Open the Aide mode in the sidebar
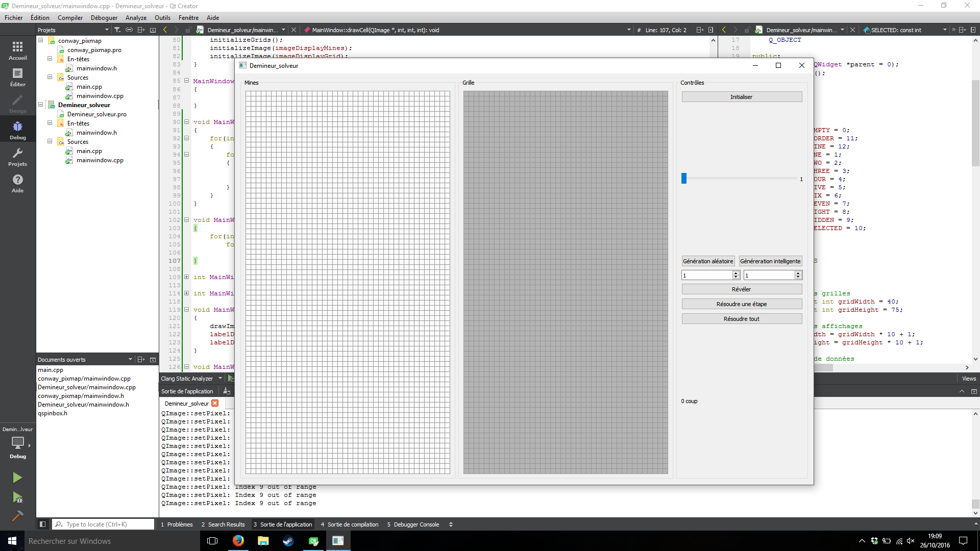 point(17,183)
